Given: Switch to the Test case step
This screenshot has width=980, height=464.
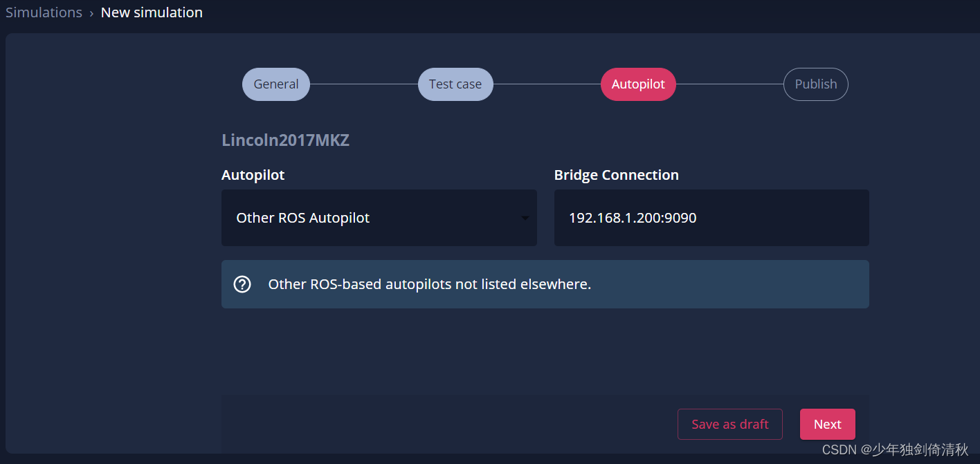Looking at the screenshot, I should point(455,84).
